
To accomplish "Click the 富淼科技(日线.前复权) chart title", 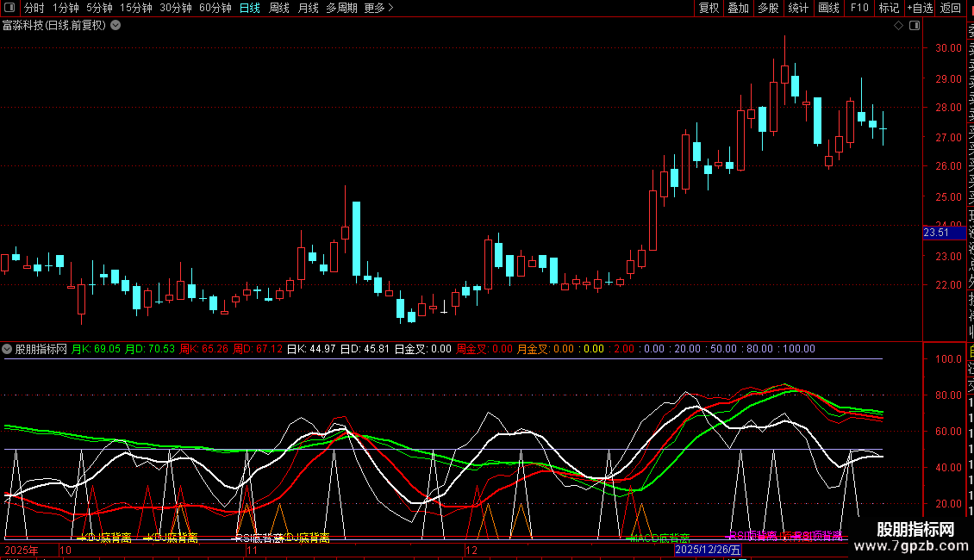I will tap(54, 26).
